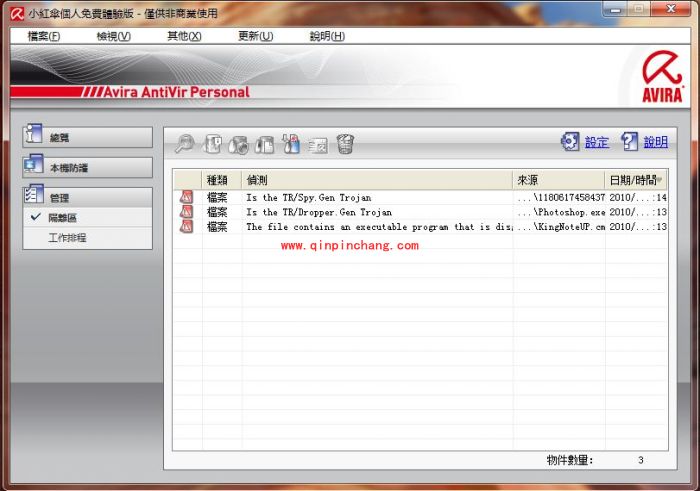
Task: Select the checked 隔離區 sidebar item
Action: (63, 217)
